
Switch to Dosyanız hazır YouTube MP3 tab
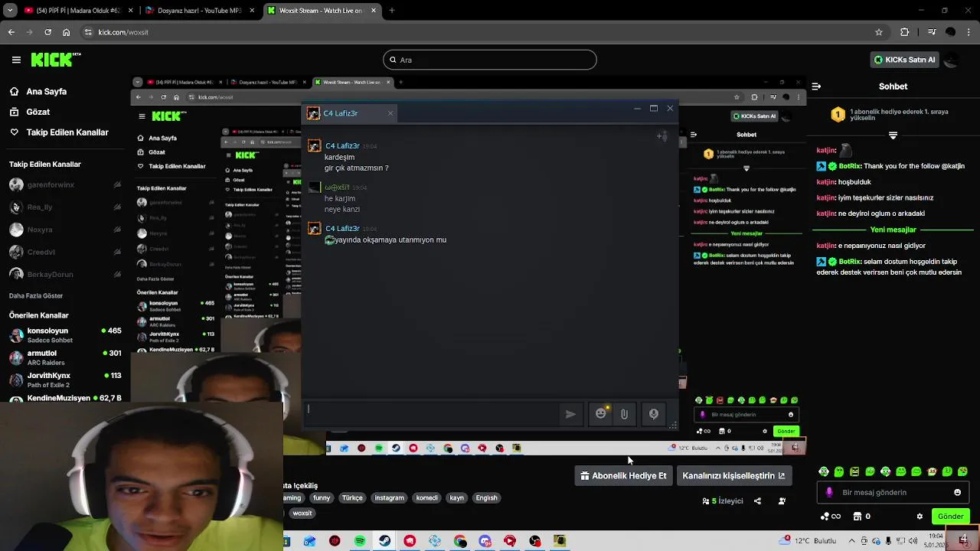click(x=201, y=11)
